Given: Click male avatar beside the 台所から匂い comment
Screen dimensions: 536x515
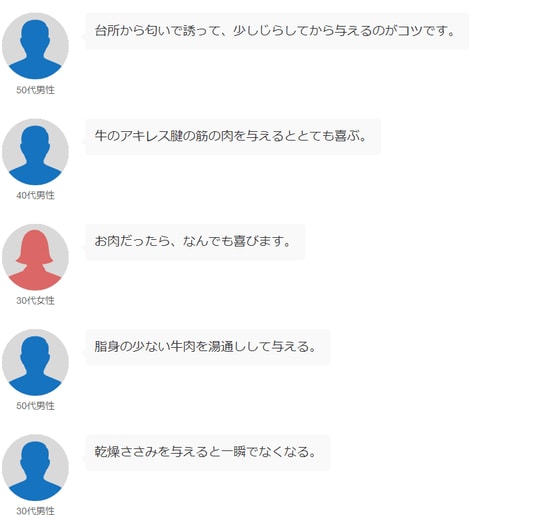Looking at the screenshot, I should pyautogui.click(x=35, y=46).
